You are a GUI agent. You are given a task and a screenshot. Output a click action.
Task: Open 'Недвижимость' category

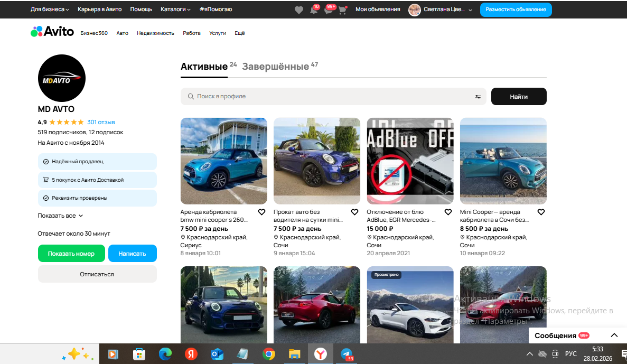point(155,33)
